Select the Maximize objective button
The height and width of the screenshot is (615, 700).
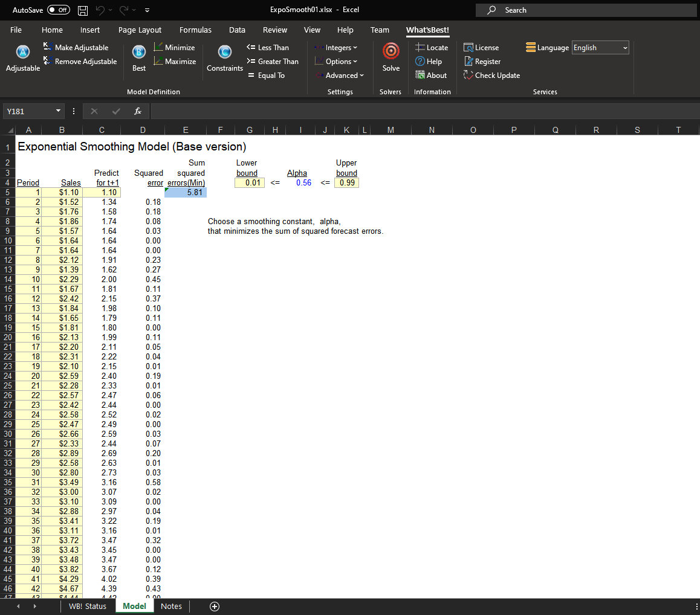pos(175,61)
